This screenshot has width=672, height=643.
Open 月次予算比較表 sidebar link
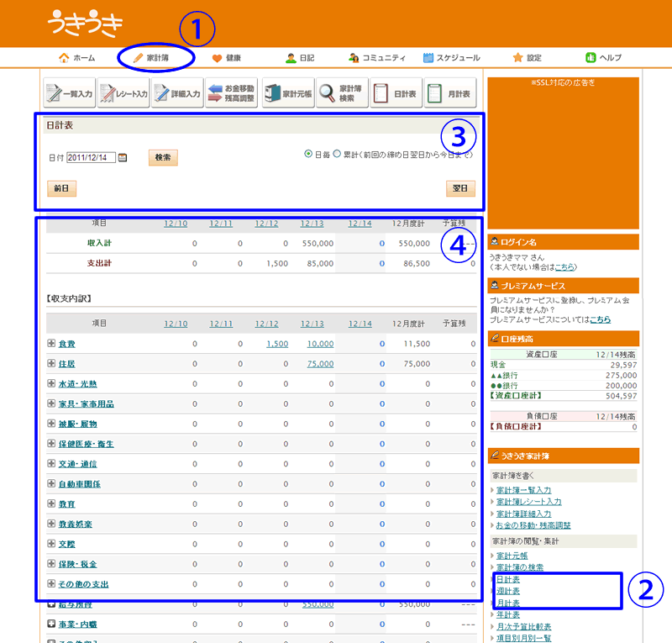[x=523, y=627]
